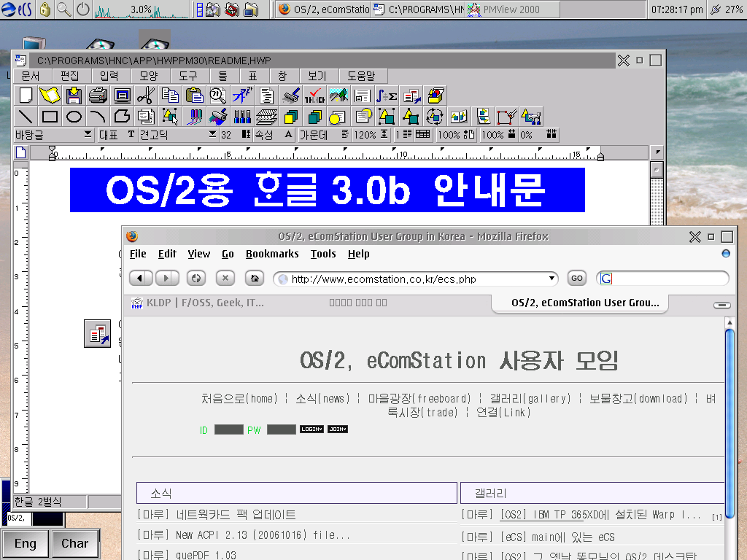Screen dimensions: 747x560
Task: Open the 바탕글 style dropdown
Action: [88, 135]
